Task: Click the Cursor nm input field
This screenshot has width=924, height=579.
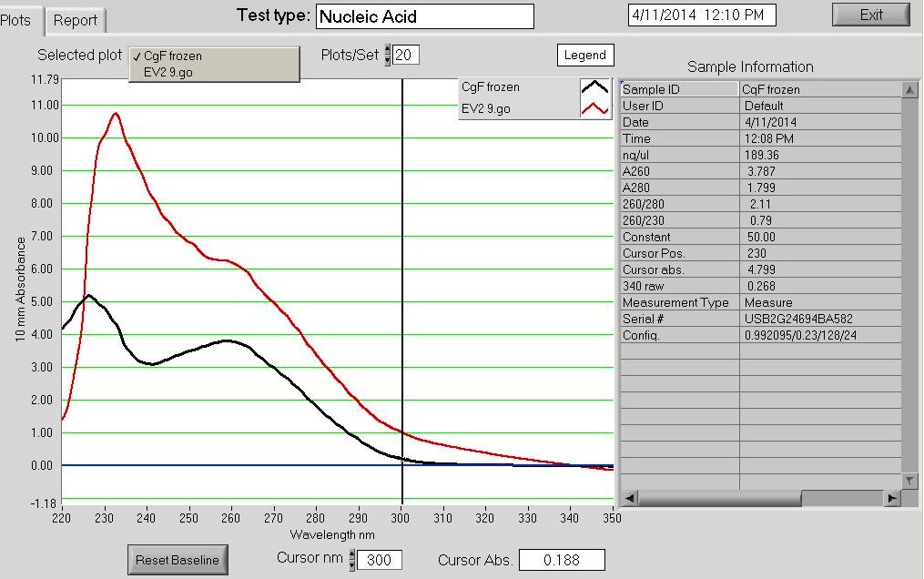Action: pos(380,561)
